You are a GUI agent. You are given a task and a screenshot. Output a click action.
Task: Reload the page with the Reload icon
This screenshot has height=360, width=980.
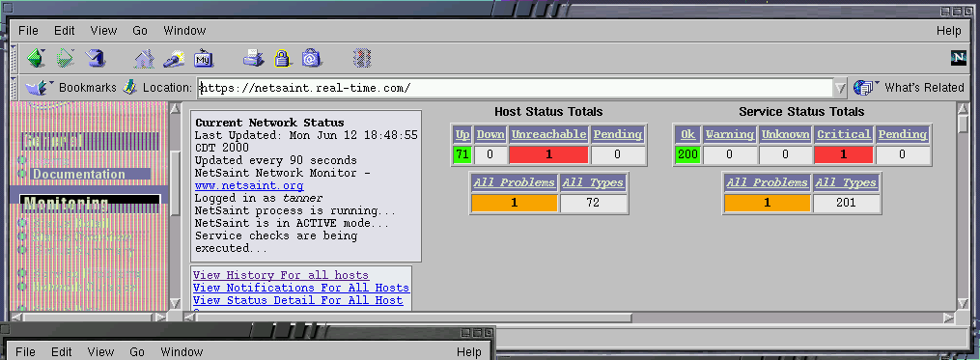pos(96,58)
